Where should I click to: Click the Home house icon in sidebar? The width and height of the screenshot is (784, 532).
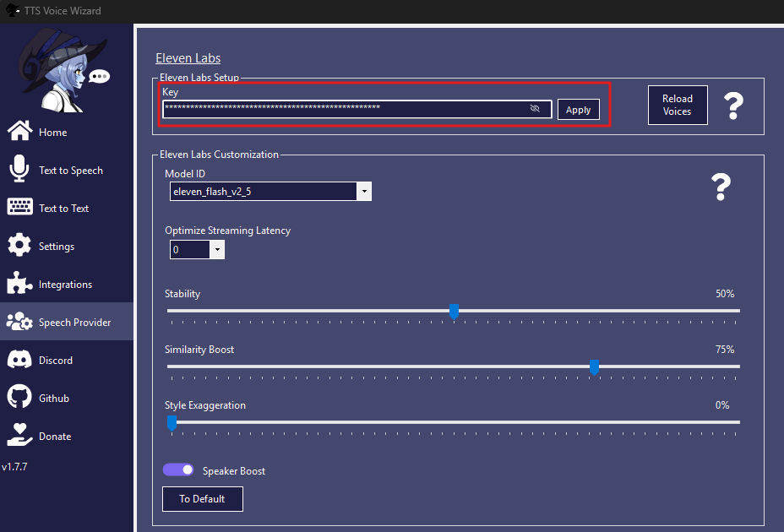click(x=19, y=131)
